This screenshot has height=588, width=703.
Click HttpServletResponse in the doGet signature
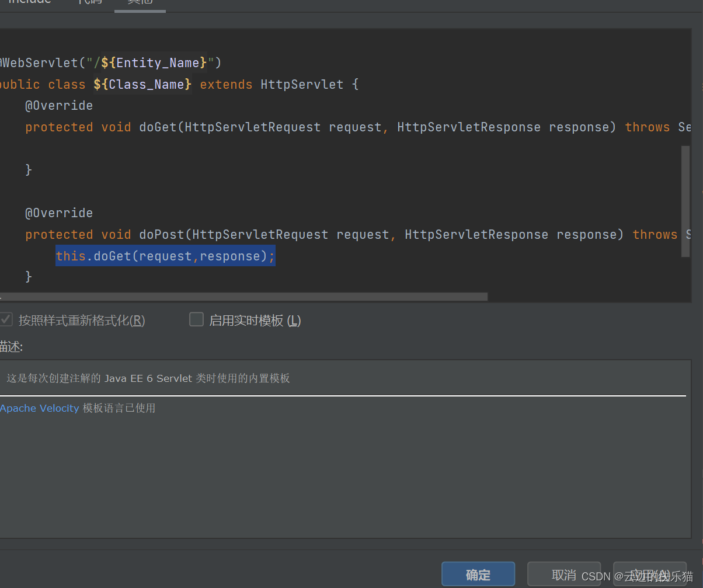pyautogui.click(x=469, y=127)
